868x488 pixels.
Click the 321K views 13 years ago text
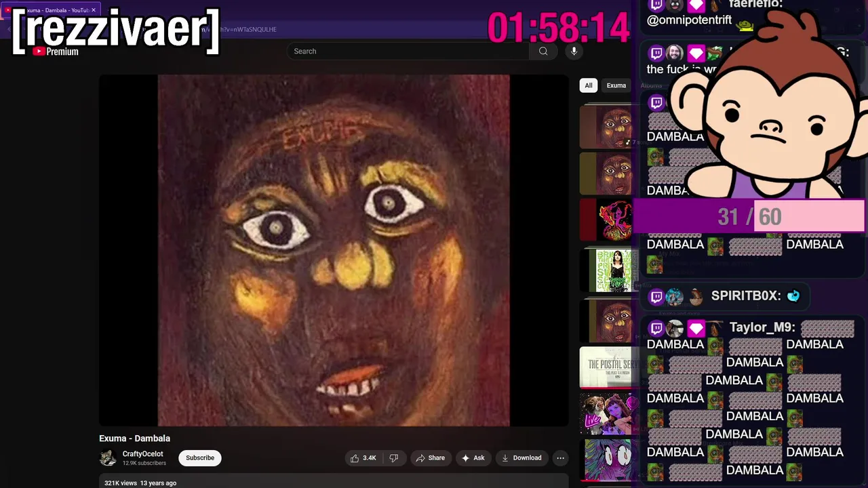point(140,483)
